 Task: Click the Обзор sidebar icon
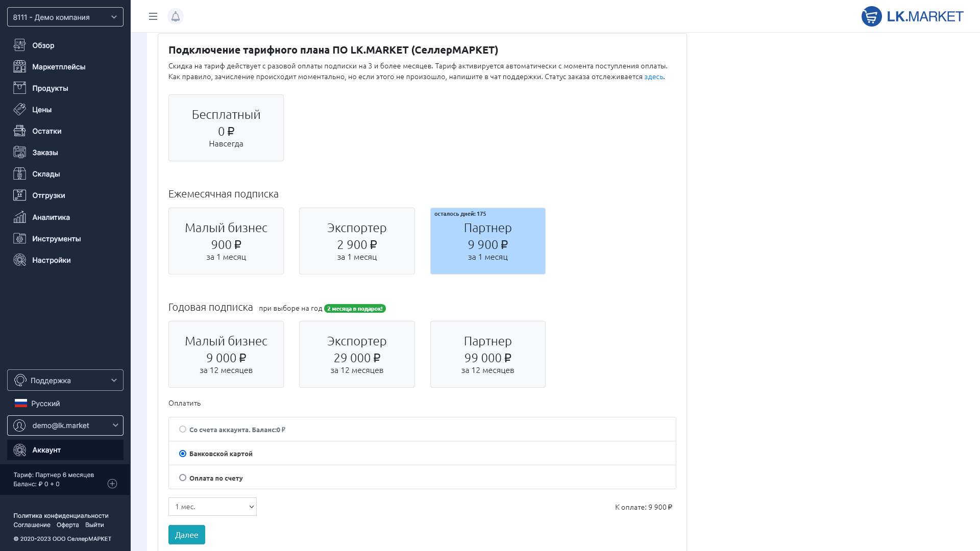coord(19,45)
